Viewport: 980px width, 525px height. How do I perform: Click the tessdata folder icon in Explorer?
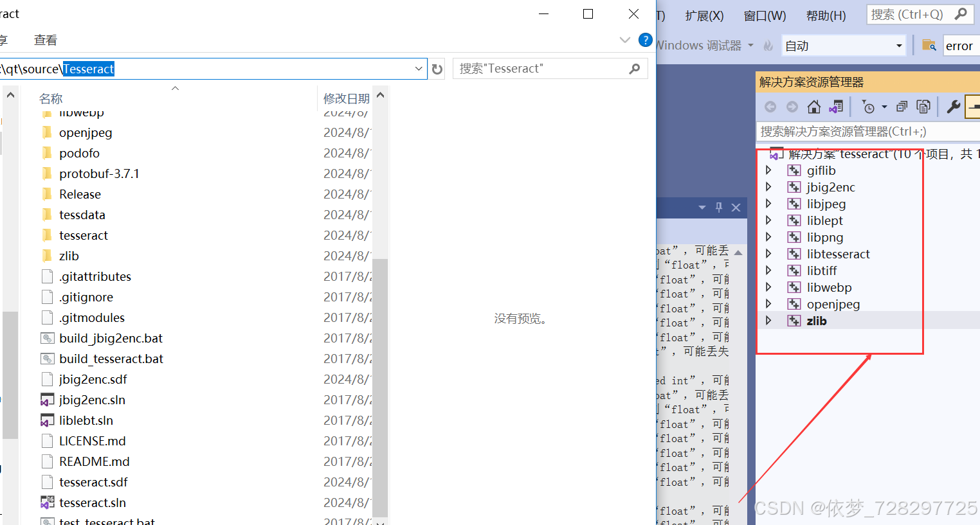(x=46, y=215)
